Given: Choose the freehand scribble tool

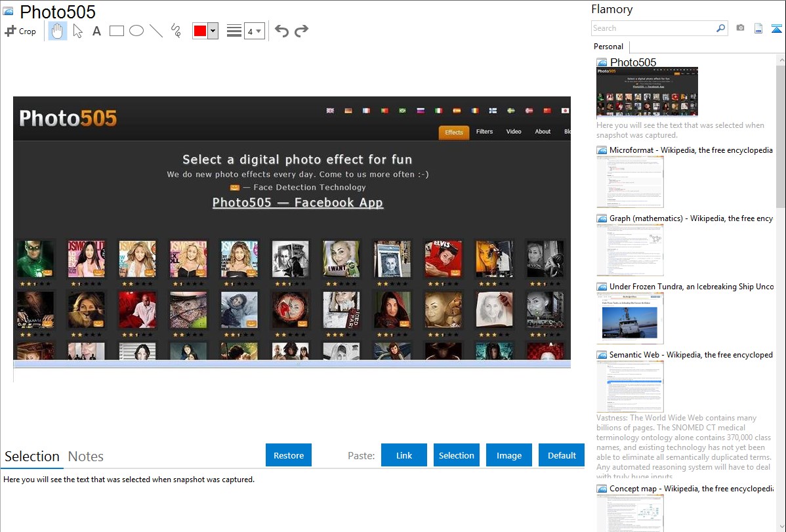Looking at the screenshot, I should tap(176, 31).
